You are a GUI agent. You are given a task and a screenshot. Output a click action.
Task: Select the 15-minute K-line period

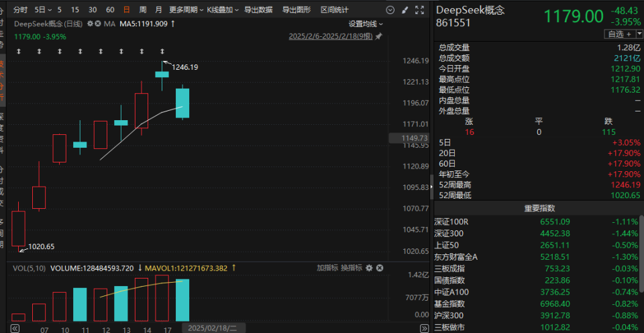pyautogui.click(x=74, y=10)
